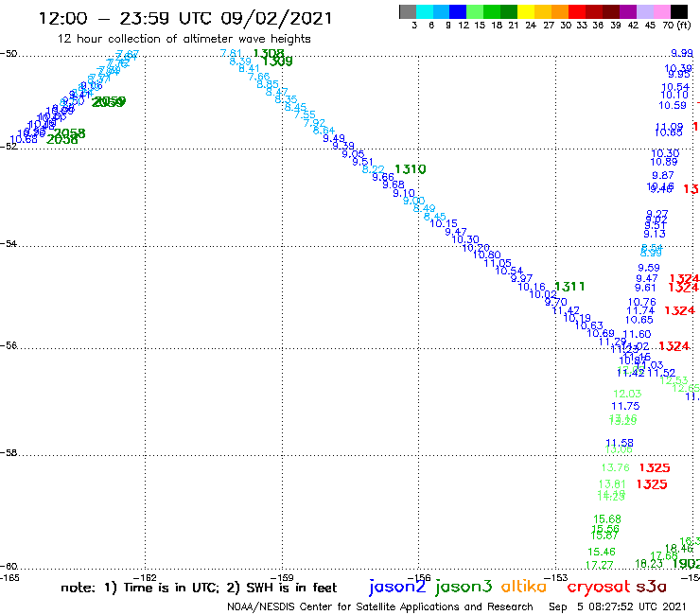Click the wave height value '9.87'

[663, 175]
